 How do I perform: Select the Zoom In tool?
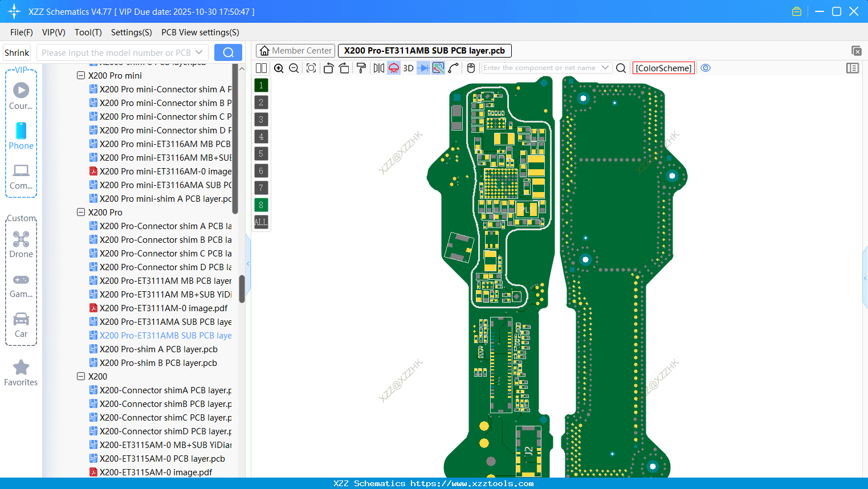pyautogui.click(x=279, y=68)
